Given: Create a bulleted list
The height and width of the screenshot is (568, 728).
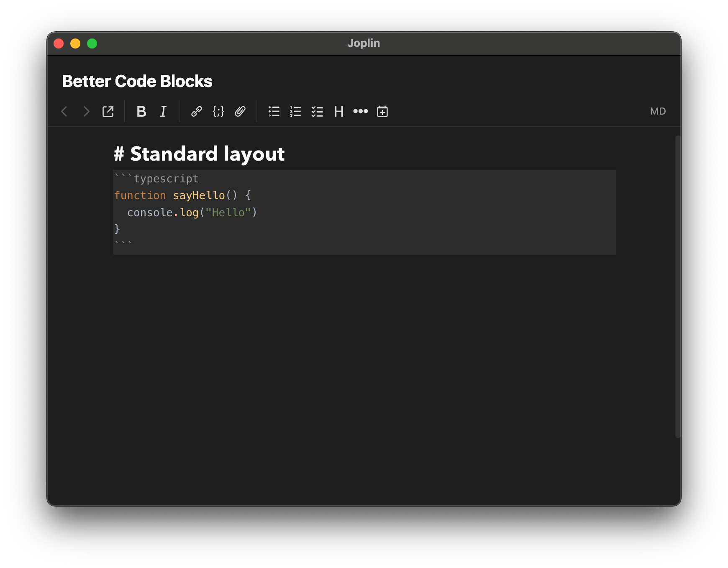Looking at the screenshot, I should [274, 111].
